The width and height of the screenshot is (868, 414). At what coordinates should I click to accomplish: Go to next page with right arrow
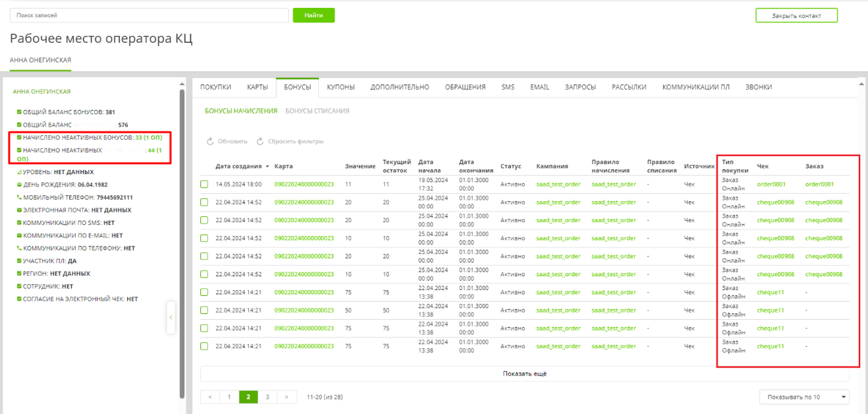(287, 397)
